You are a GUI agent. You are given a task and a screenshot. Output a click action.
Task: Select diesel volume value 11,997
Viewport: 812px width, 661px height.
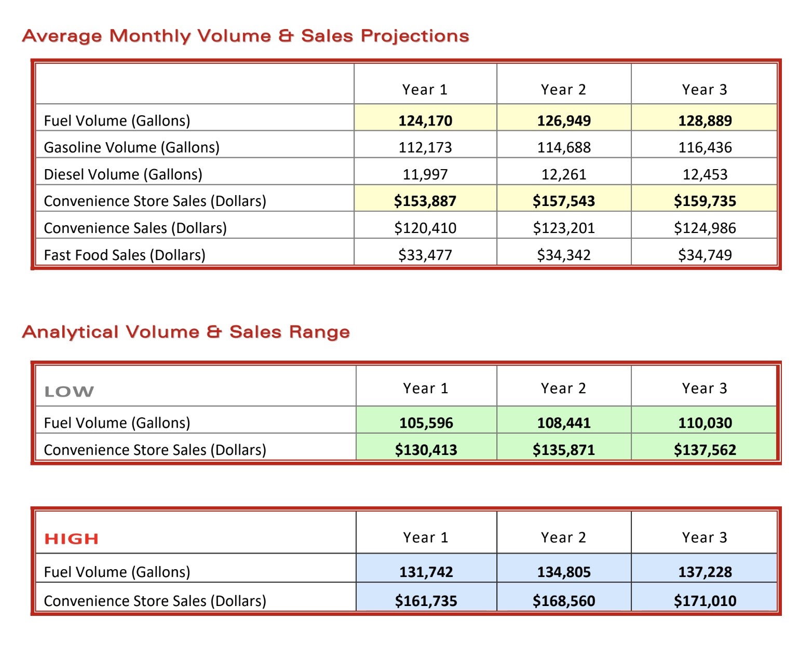(x=425, y=174)
